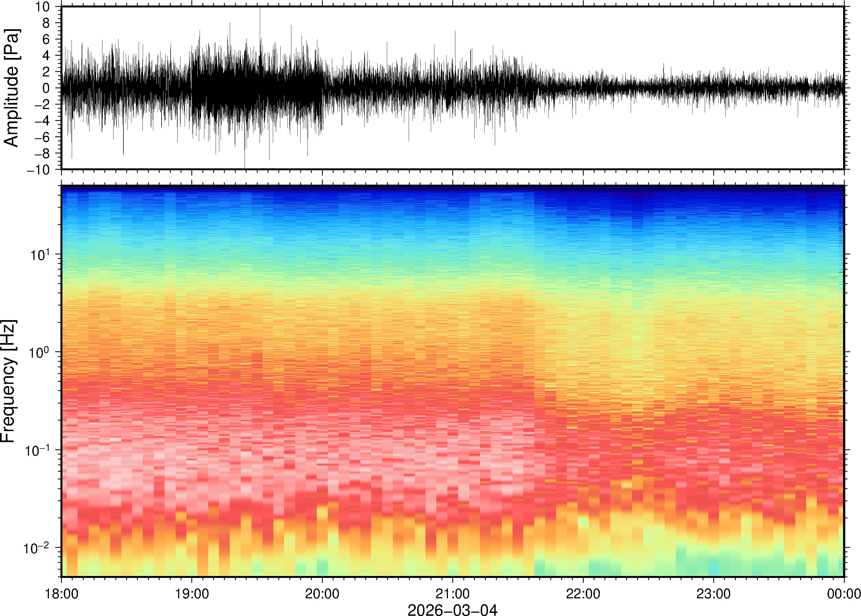861x616 pixels.
Task: Click the 21:00 time axis label
Action: coord(452,594)
